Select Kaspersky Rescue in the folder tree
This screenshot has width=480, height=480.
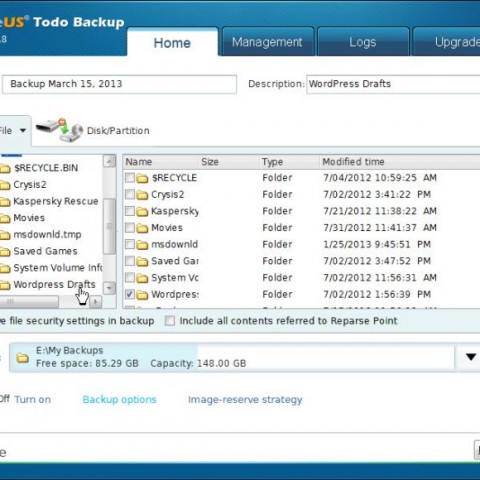56,201
